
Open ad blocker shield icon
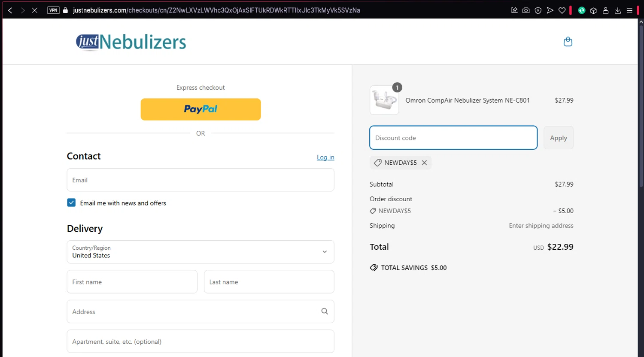(x=538, y=10)
